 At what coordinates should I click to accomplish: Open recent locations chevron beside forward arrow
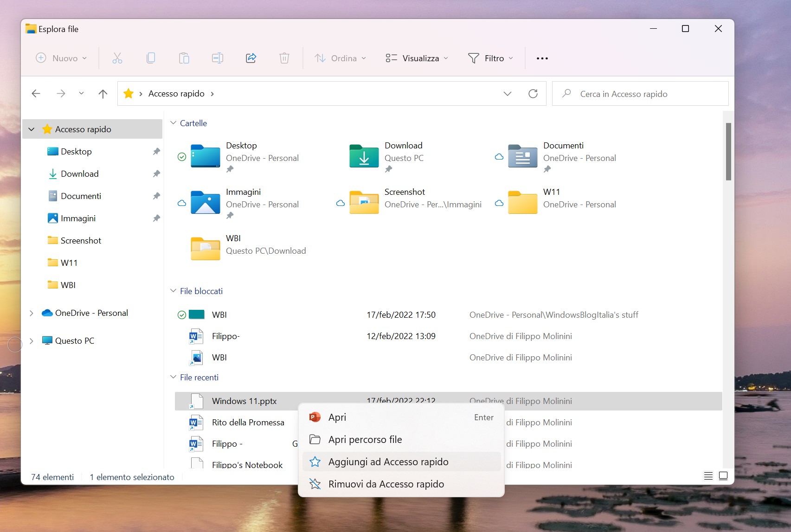[x=81, y=93]
